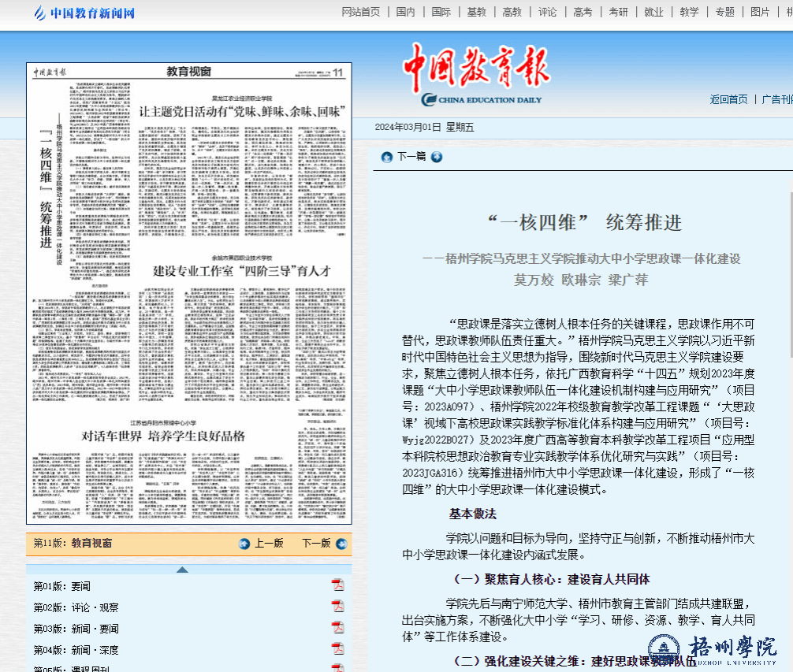Open the PDF icon beside 第04版 新闻·深度
The image size is (793, 672).
pyautogui.click(x=337, y=649)
